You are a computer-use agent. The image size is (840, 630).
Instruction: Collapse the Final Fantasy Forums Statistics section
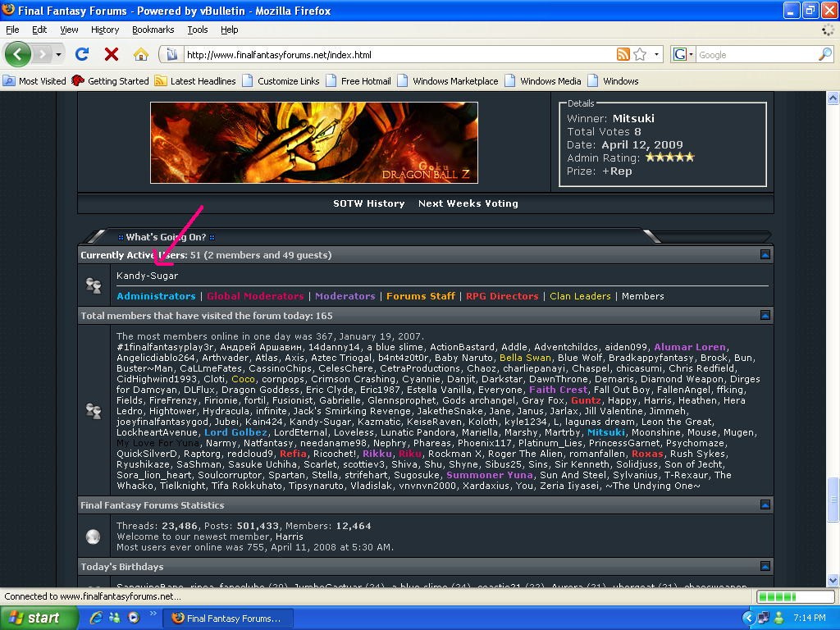pyautogui.click(x=765, y=505)
